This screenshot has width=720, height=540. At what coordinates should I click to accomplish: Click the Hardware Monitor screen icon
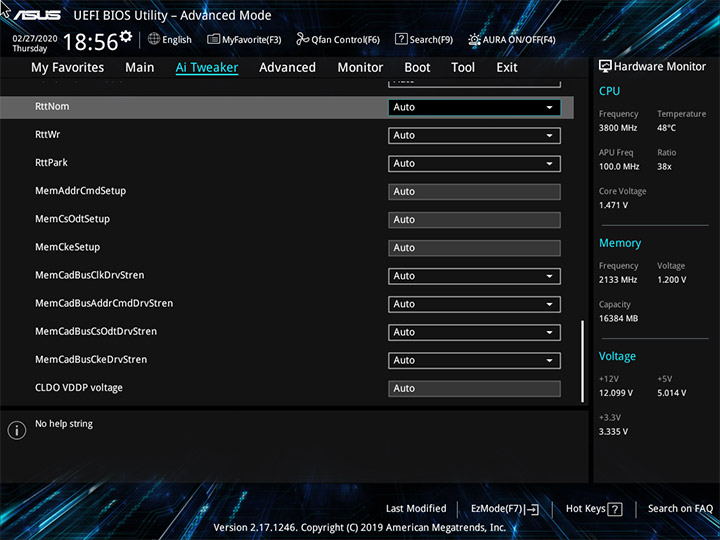[605, 66]
